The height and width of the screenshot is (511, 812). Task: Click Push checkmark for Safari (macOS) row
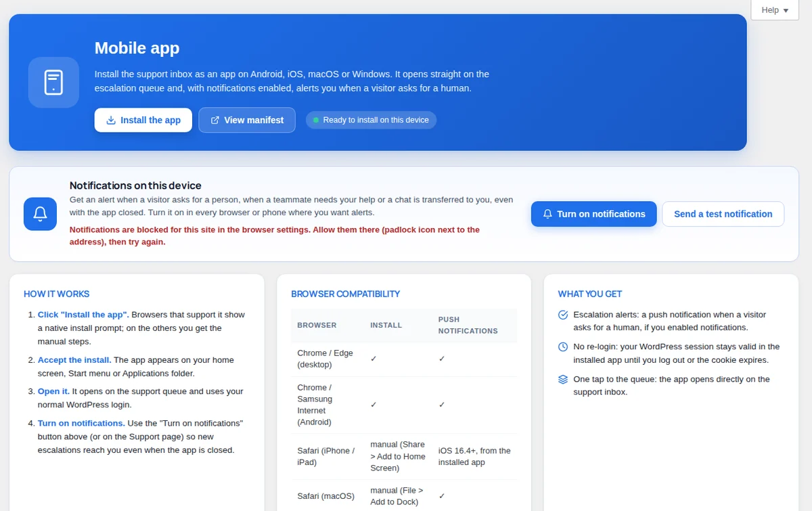tap(442, 496)
